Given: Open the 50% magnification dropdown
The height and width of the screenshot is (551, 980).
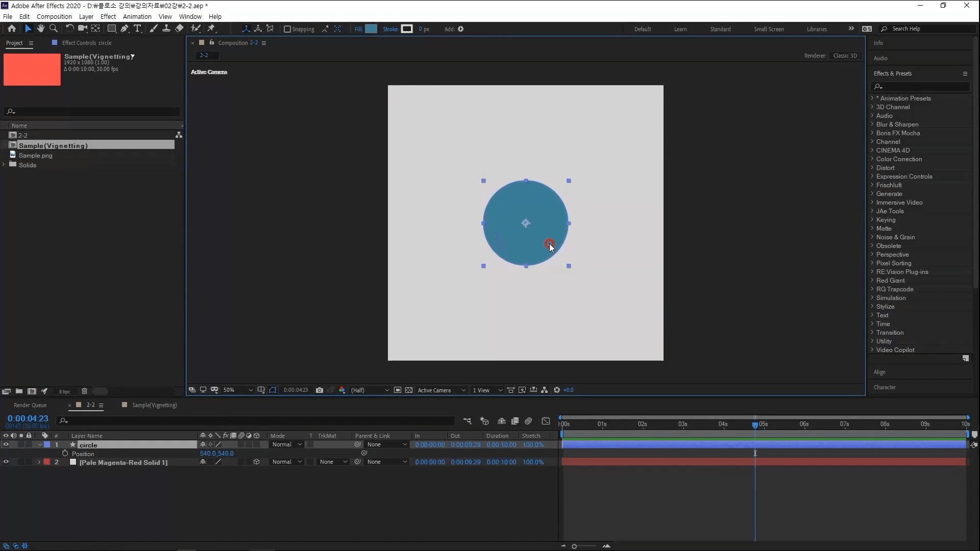Looking at the screenshot, I should [x=238, y=390].
